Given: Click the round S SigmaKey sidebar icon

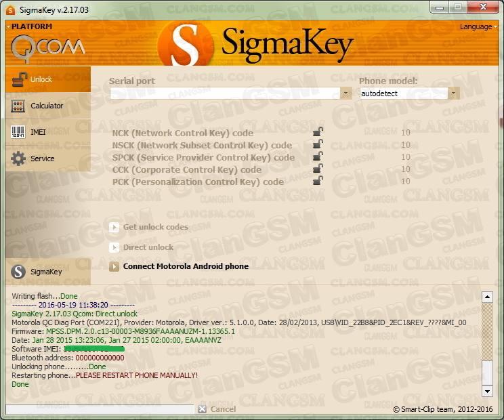Looking at the screenshot, I should pyautogui.click(x=18, y=272).
